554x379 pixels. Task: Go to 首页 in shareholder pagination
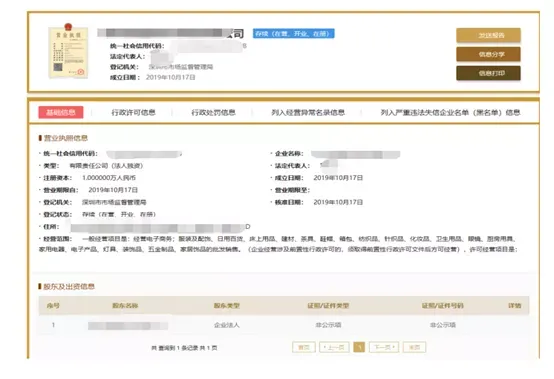(x=304, y=348)
